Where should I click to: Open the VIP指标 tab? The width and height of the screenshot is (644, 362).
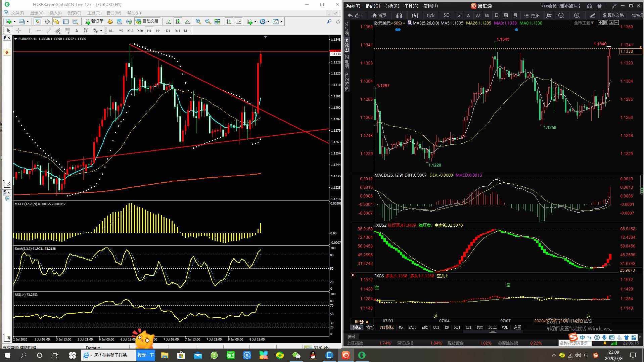click(x=386, y=327)
